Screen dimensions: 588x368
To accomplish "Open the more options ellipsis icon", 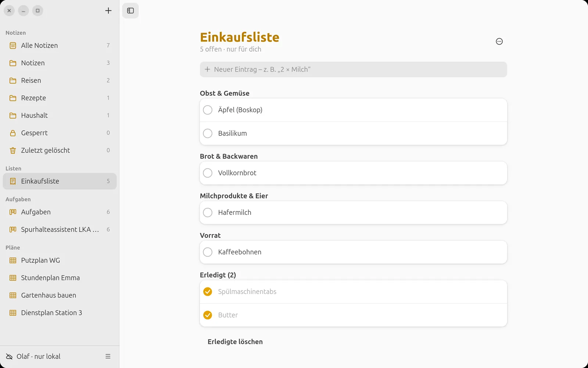I will [499, 42].
